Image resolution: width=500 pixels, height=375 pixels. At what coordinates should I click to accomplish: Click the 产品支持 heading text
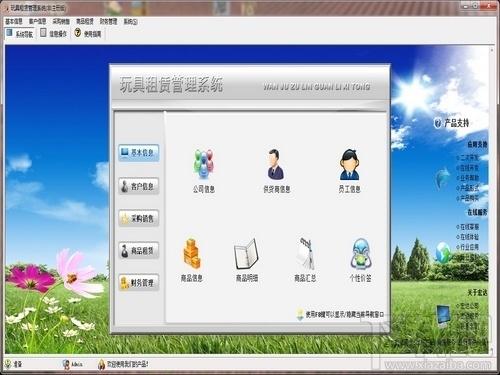tap(457, 123)
